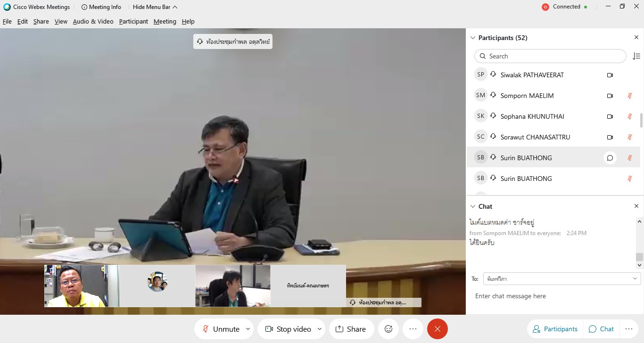Screen dimensions: 644x343
Task: Open audio options arrow next to Unmute
Action: click(x=248, y=329)
